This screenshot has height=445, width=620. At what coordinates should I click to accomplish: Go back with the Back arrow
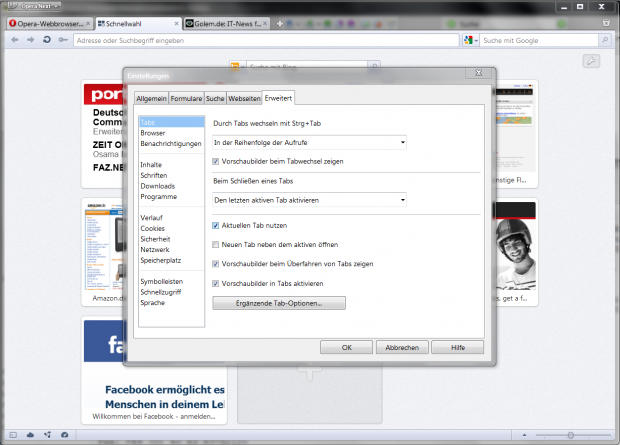pyautogui.click(x=15, y=40)
